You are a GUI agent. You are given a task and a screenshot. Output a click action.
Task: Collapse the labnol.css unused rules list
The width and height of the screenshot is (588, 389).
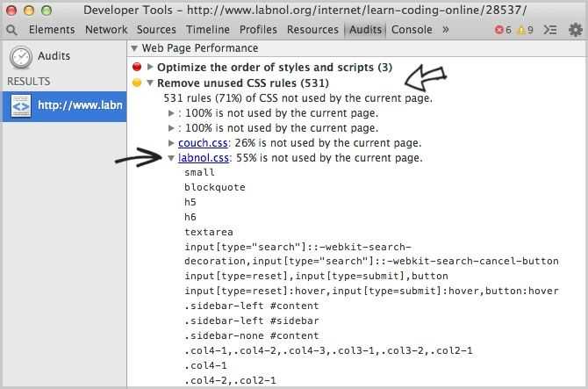click(171, 158)
